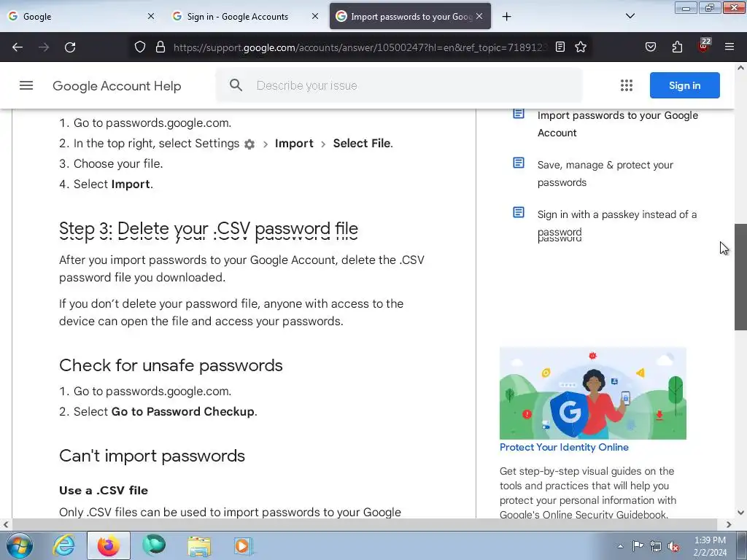Open Import passwords to your Google Account link
The height and width of the screenshot is (560, 747).
click(x=617, y=124)
